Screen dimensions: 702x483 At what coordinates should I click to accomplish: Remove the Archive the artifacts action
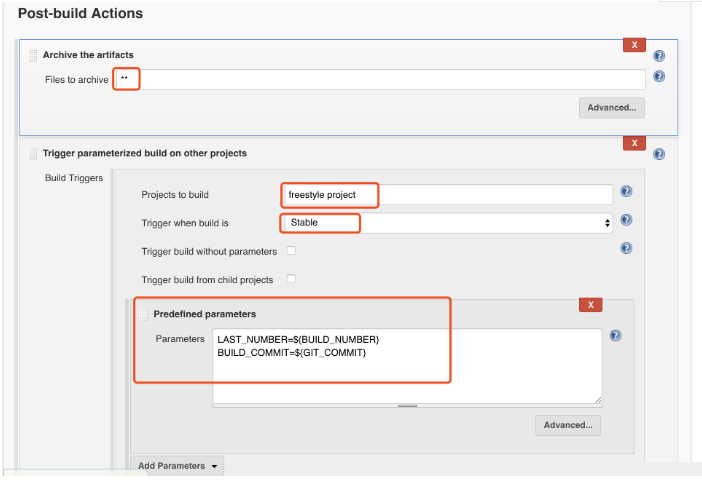pyautogui.click(x=634, y=45)
